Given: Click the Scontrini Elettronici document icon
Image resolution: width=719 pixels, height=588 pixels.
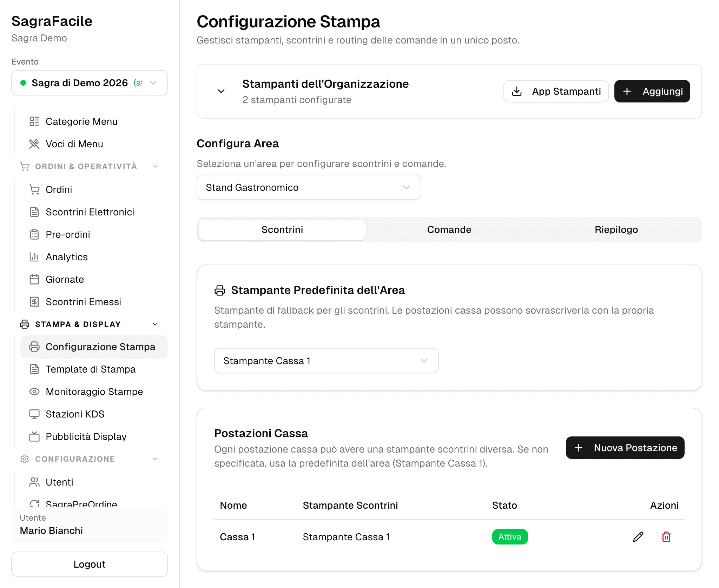Looking at the screenshot, I should [34, 212].
